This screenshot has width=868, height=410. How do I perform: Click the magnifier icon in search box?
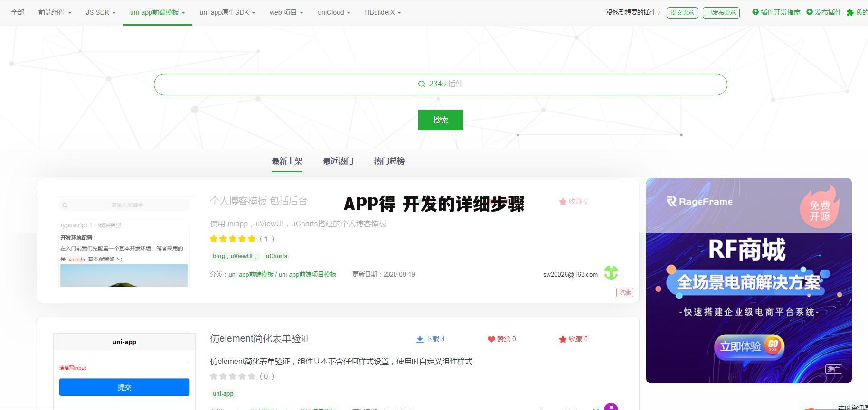pyautogui.click(x=421, y=84)
